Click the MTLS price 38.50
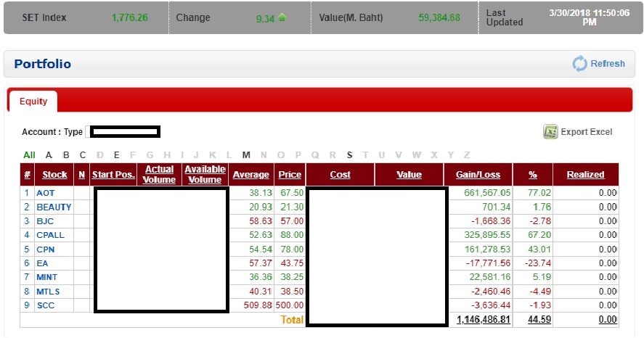The height and width of the screenshot is (338, 644). [x=292, y=292]
